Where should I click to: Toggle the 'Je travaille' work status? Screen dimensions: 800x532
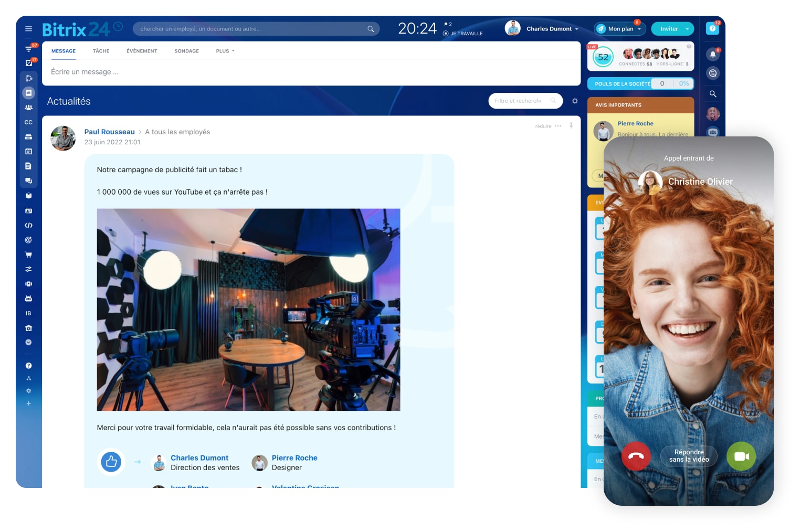[462, 34]
